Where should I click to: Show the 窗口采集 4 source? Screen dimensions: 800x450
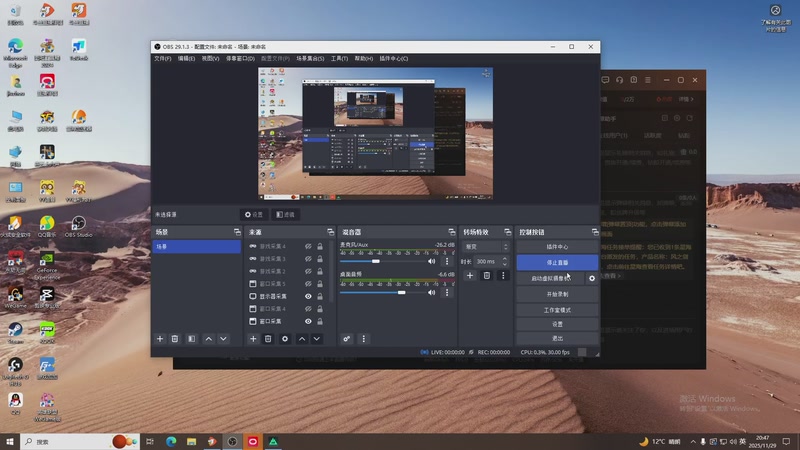pos(308,309)
